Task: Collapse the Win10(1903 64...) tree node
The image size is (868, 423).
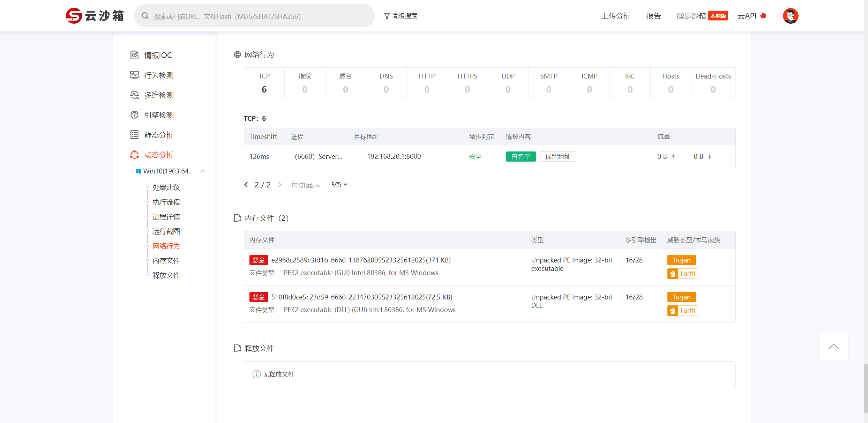Action: coord(202,171)
